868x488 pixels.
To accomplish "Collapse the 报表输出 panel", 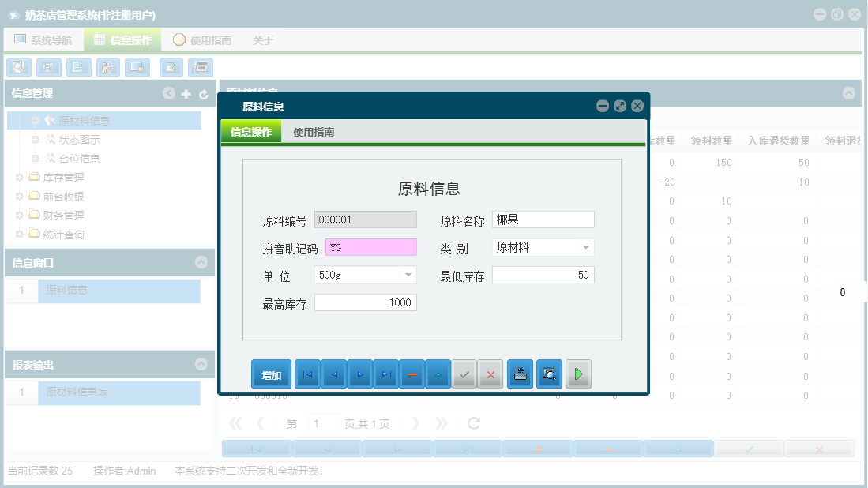I will (x=201, y=364).
